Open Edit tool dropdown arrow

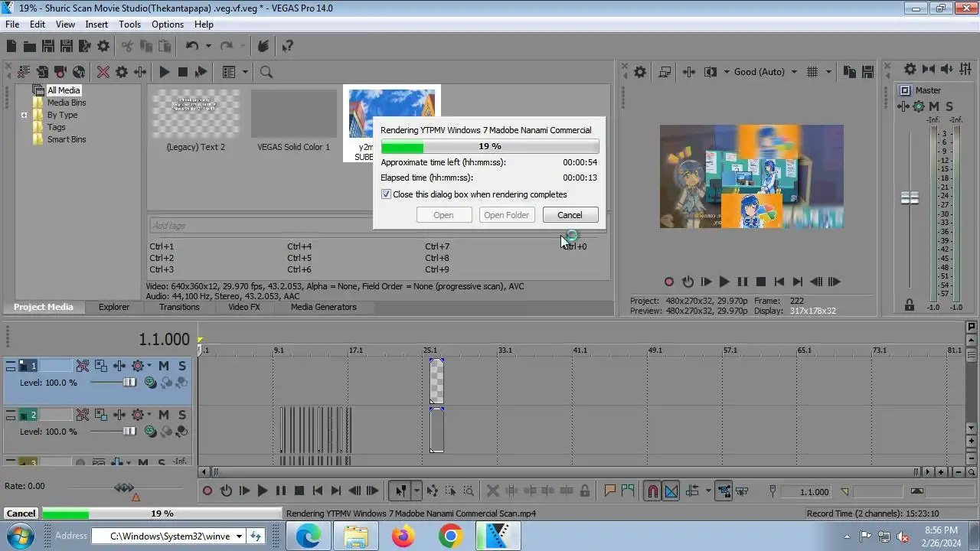[416, 491]
